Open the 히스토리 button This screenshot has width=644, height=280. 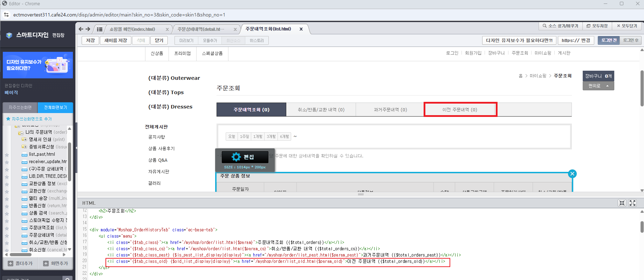point(257,41)
